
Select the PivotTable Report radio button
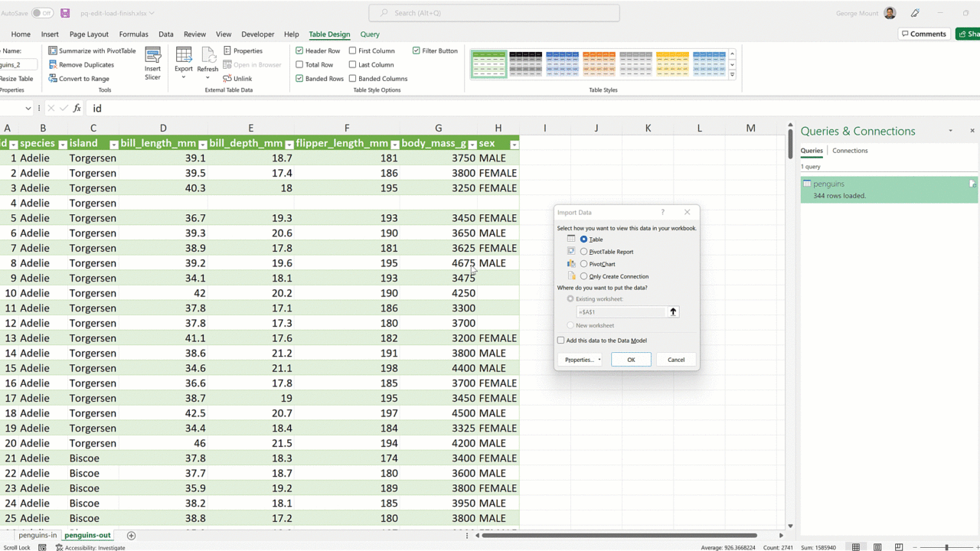pyautogui.click(x=583, y=252)
